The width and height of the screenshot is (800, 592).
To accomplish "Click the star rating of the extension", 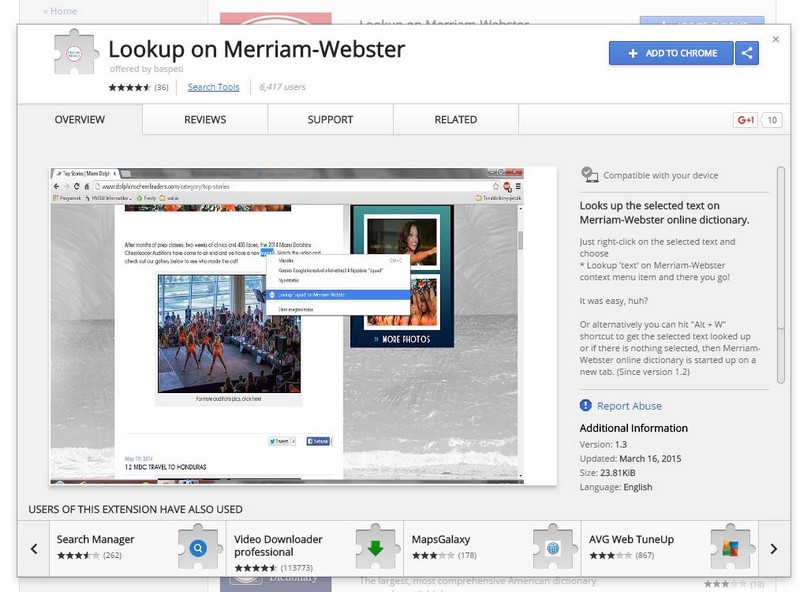I will [x=129, y=87].
